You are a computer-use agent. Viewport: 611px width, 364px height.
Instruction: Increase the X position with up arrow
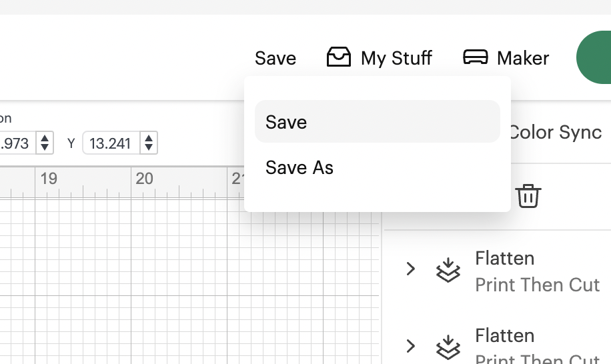click(x=45, y=138)
